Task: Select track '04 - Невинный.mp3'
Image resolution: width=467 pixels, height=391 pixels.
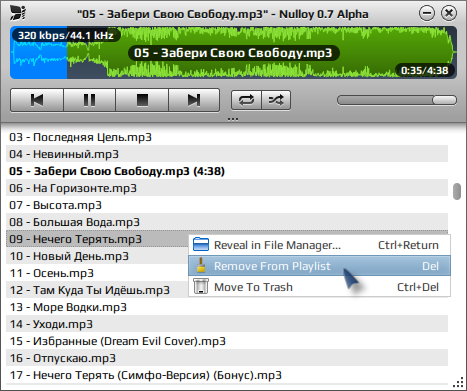Action: [x=227, y=154]
